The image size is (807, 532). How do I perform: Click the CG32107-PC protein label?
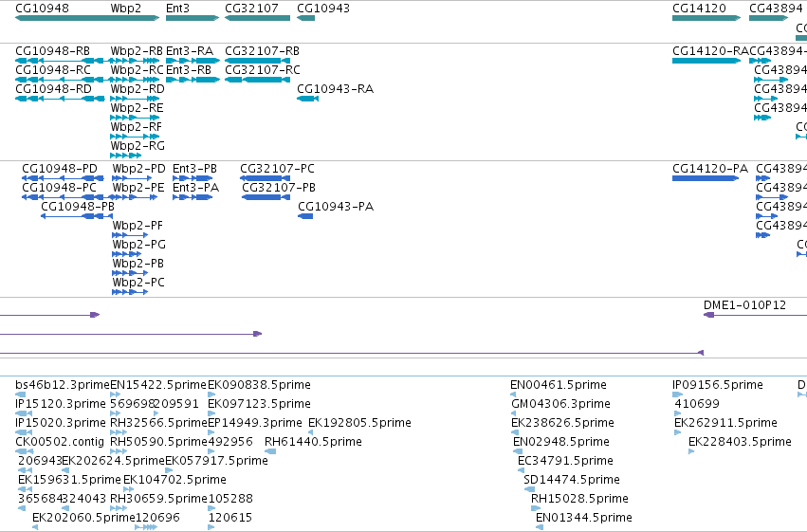(x=277, y=169)
